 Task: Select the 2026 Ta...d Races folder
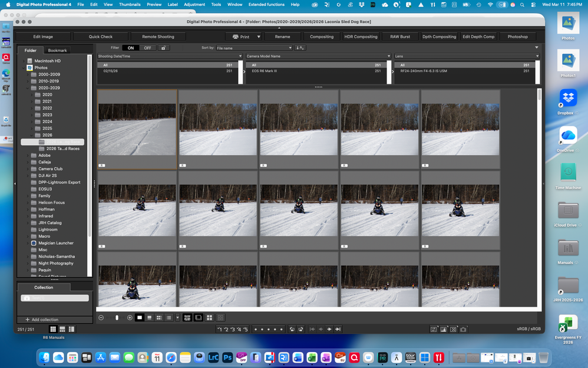(62, 149)
